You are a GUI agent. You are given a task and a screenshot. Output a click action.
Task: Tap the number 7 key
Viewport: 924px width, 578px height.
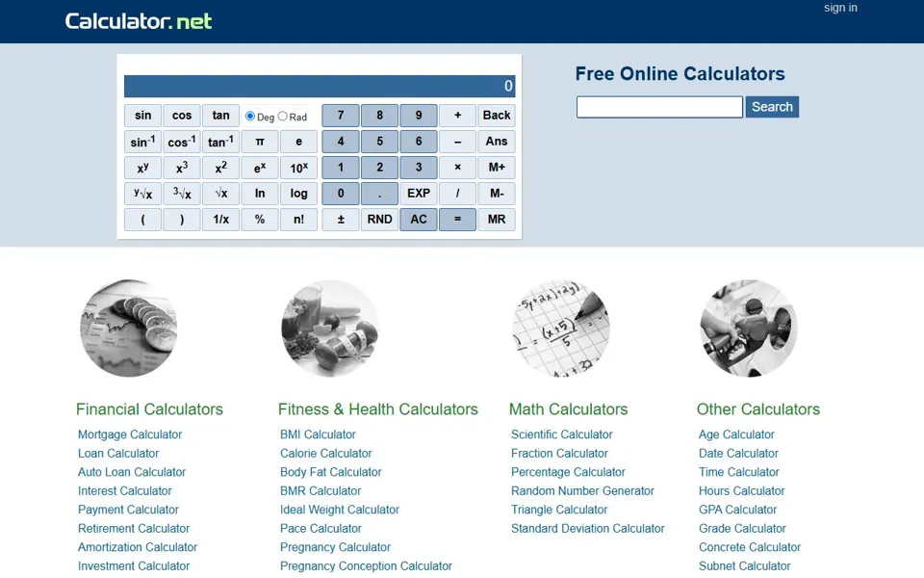click(x=341, y=116)
